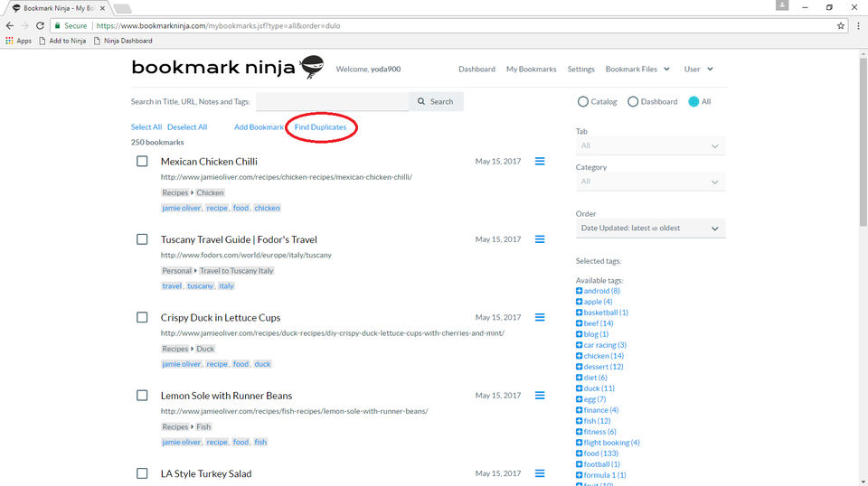868x486 pixels.
Task: Add the android tag with its plus icon
Action: tap(579, 291)
